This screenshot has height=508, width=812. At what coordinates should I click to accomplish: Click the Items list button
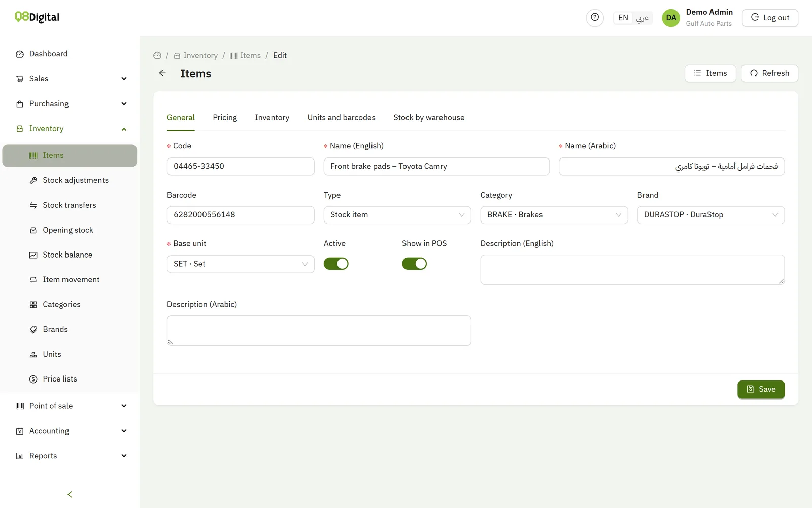710,73
